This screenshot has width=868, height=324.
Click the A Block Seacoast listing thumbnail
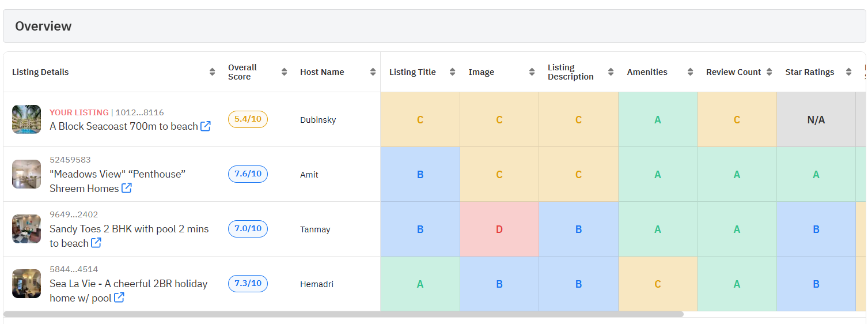26,119
